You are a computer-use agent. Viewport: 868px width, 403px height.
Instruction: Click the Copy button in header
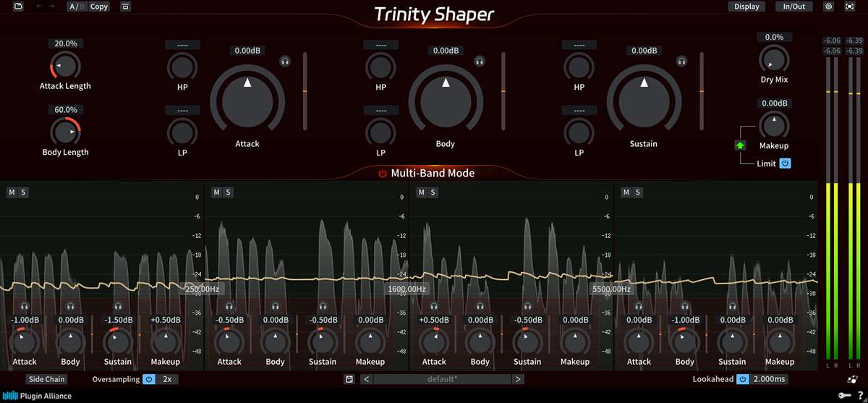(x=99, y=7)
